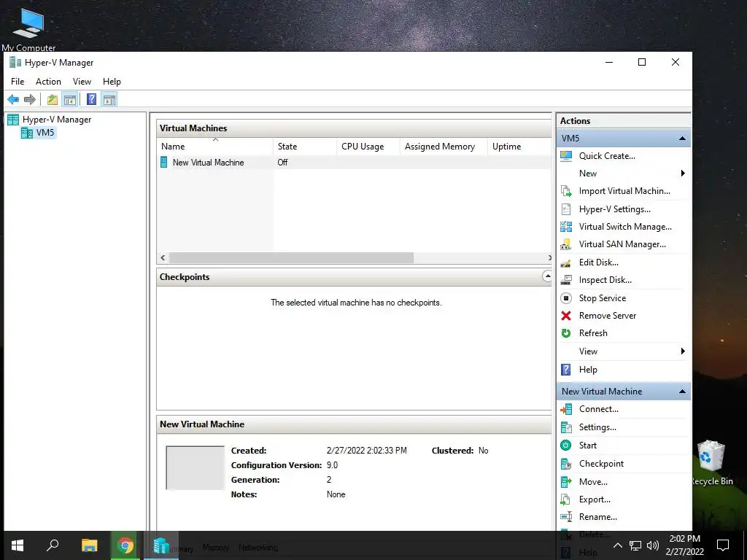Select Hyper-V Manager root tree node
The height and width of the screenshot is (560, 747).
click(57, 120)
